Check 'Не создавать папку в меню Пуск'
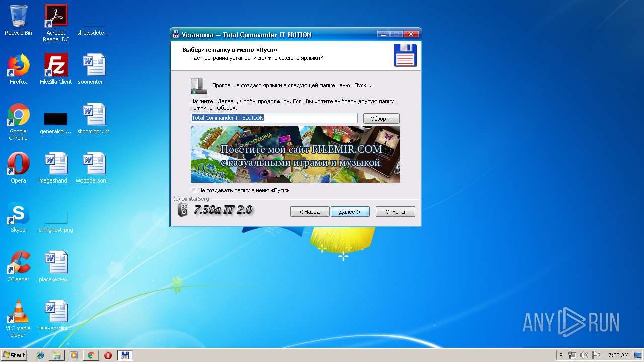Viewport: 644px width, 362px height. point(194,190)
